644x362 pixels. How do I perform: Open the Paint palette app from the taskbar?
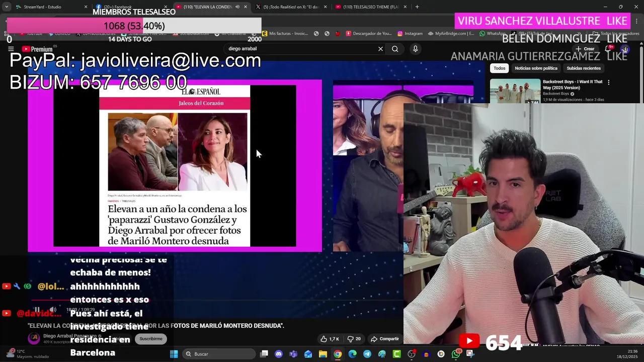[382, 354]
